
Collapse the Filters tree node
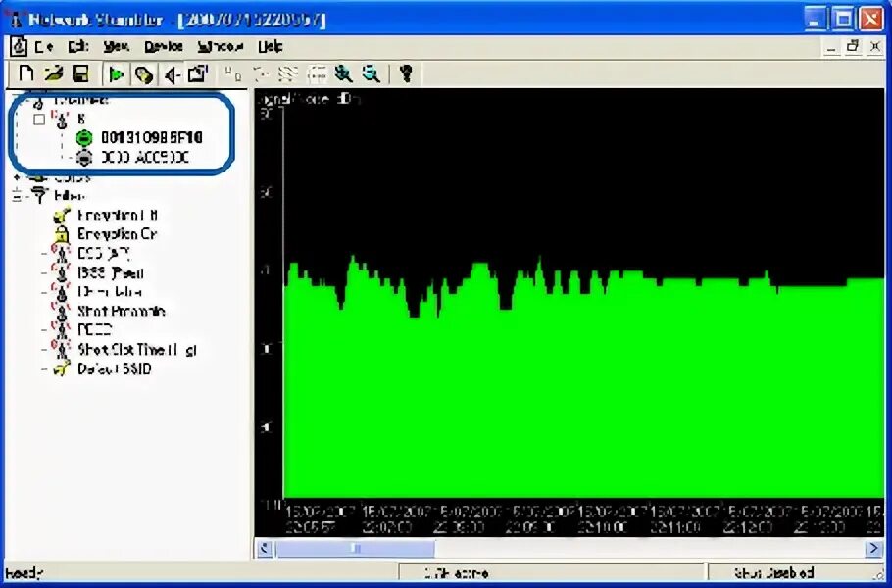coord(17,196)
